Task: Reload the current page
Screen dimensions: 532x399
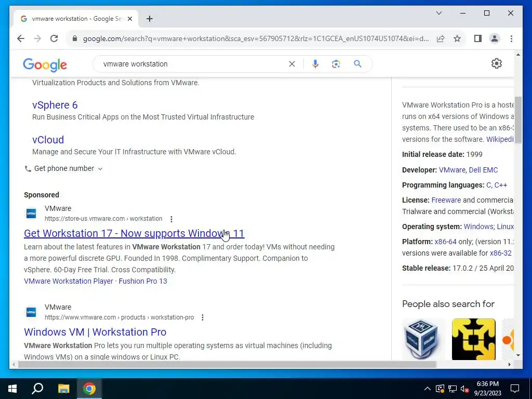Action: 54,38
